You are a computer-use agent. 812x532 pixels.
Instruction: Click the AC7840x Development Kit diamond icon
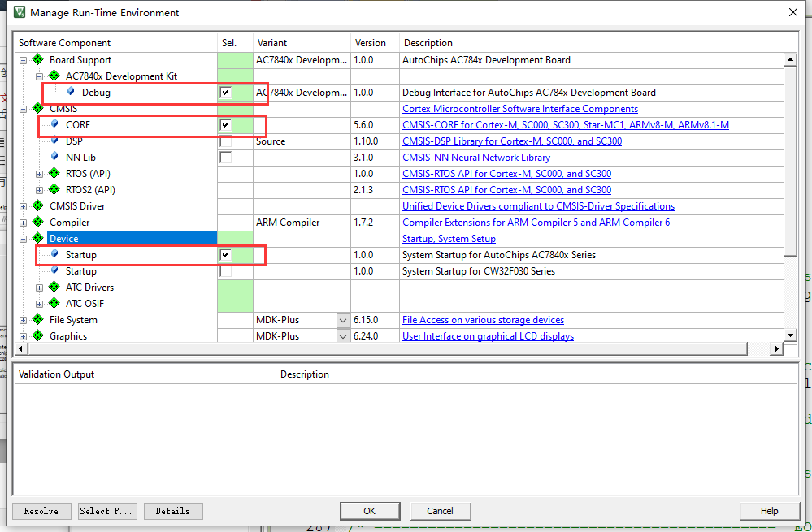pos(54,76)
